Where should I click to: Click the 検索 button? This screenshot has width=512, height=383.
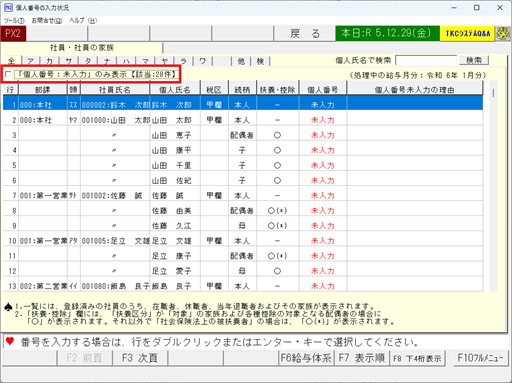(474, 60)
